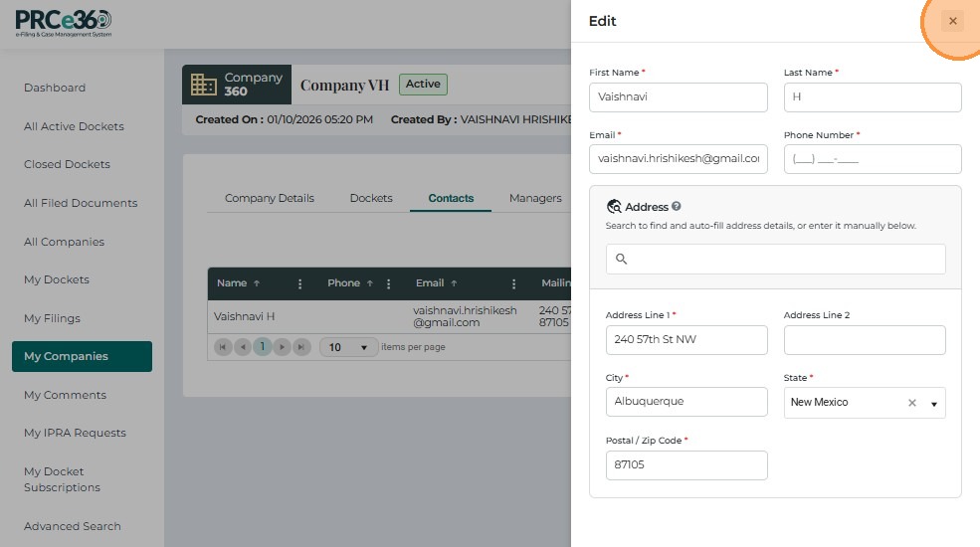The width and height of the screenshot is (980, 547).
Task: Open the Email column menu dots
Action: [x=513, y=284]
